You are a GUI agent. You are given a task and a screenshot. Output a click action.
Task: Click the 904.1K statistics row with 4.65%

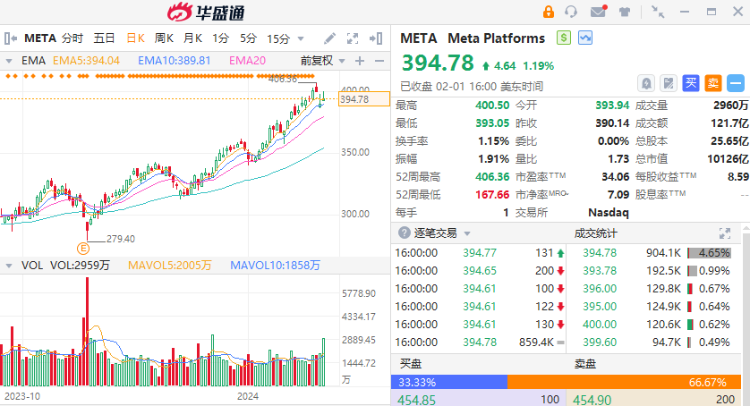coord(656,253)
